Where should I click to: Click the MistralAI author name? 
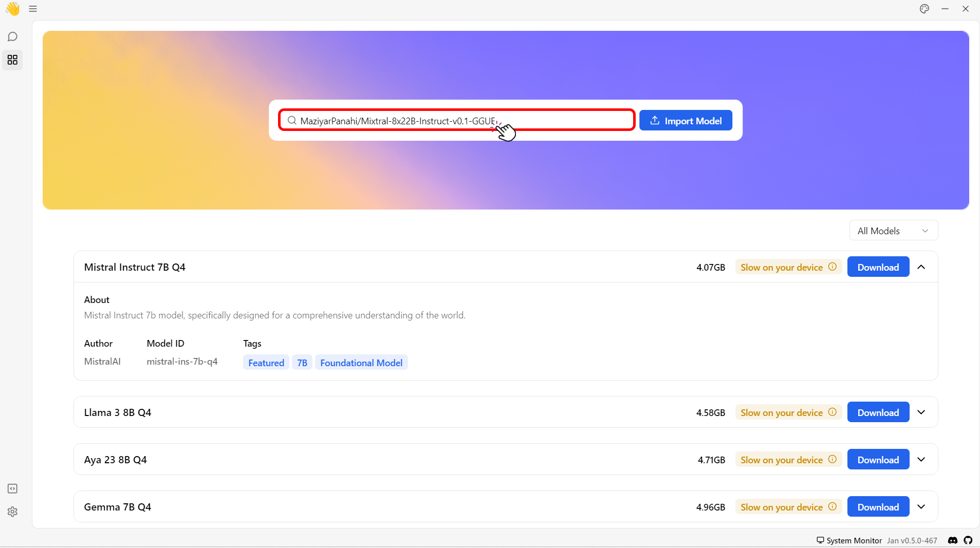[x=102, y=362]
